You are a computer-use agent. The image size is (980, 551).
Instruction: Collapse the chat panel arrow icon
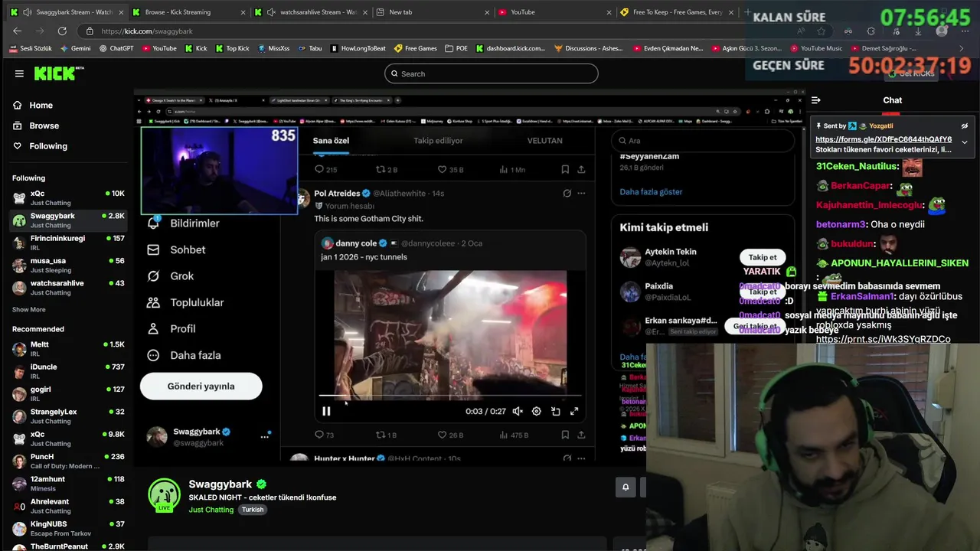pyautogui.click(x=816, y=100)
